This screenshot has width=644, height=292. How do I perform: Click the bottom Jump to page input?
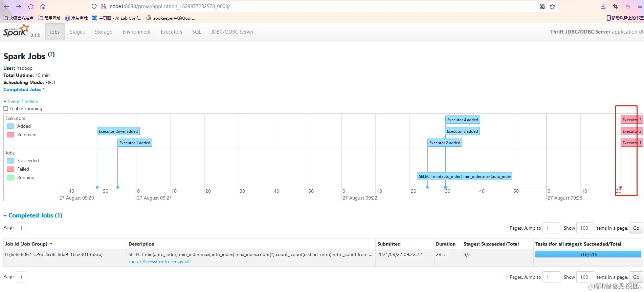pyautogui.click(x=551, y=277)
